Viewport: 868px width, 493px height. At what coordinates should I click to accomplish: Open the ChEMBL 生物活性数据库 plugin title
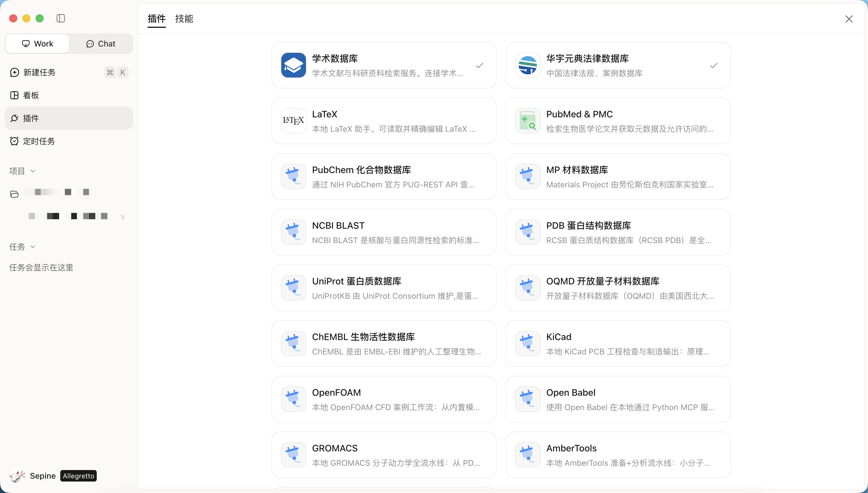tap(363, 337)
